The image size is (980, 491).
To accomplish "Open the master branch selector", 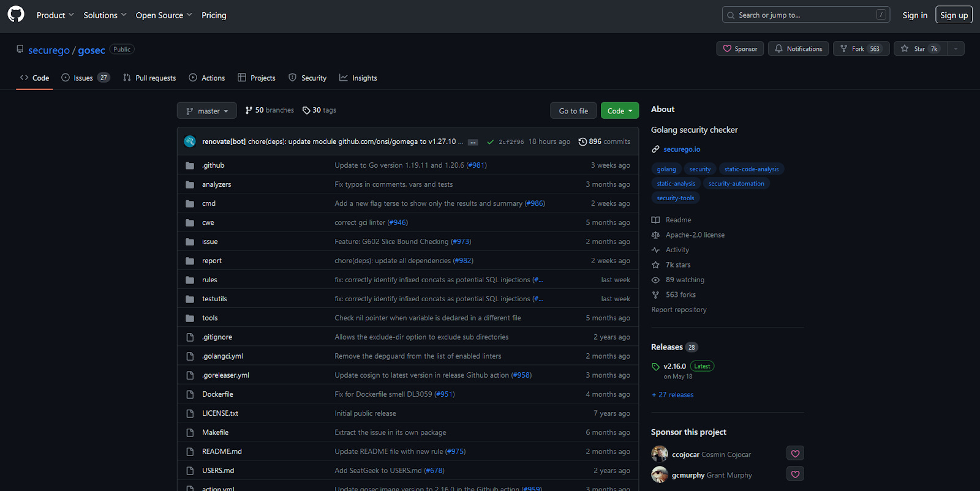I will point(207,111).
